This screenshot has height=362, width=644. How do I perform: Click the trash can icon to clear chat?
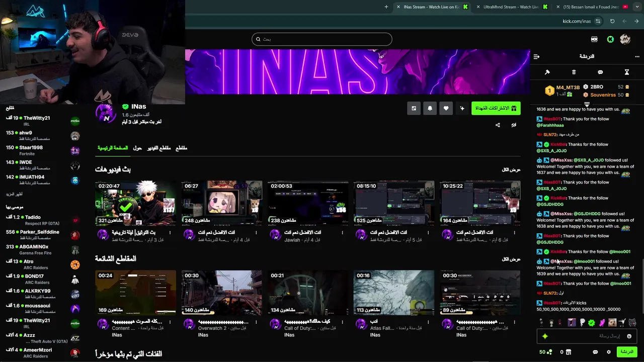click(x=574, y=72)
